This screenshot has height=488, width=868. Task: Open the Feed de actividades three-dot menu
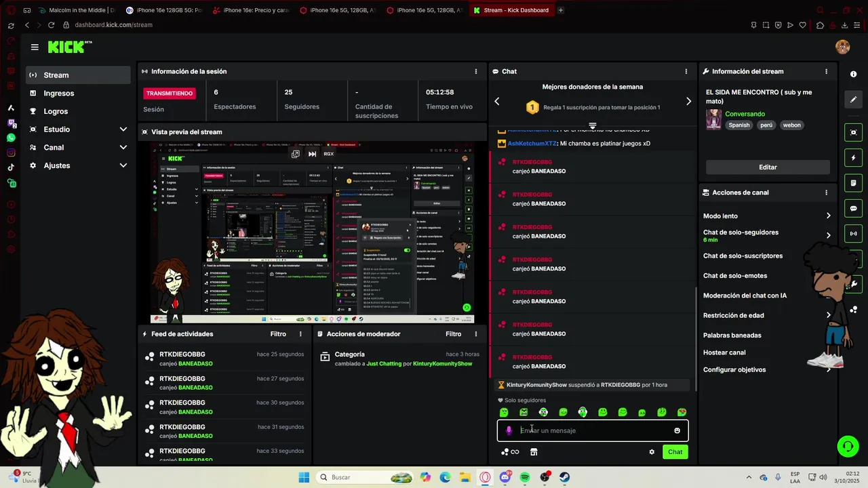pos(300,334)
